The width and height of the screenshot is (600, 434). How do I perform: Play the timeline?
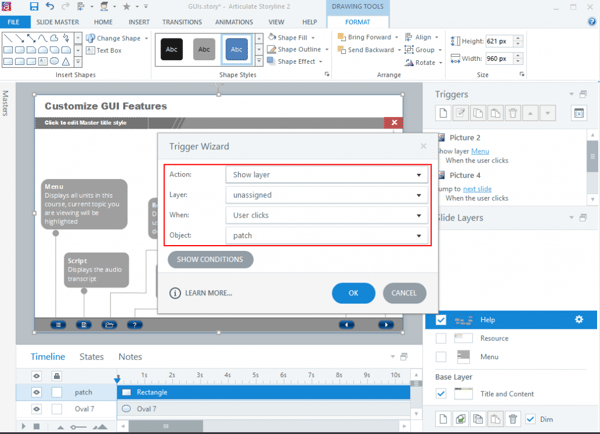(24, 426)
